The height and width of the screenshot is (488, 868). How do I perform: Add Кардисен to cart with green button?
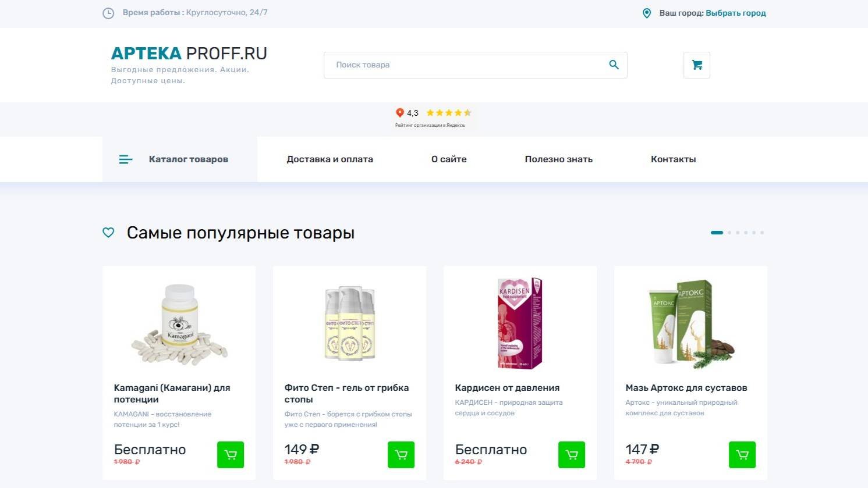572,455
